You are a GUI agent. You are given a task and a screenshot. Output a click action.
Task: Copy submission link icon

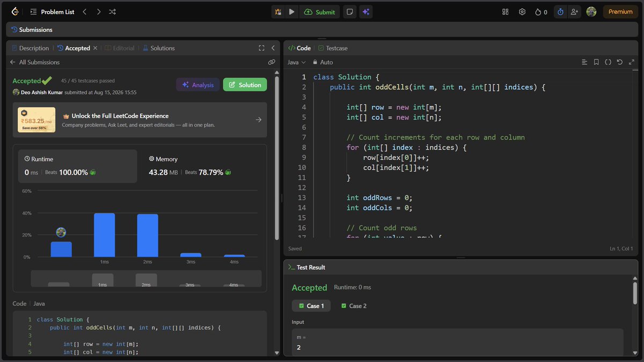coord(272,62)
